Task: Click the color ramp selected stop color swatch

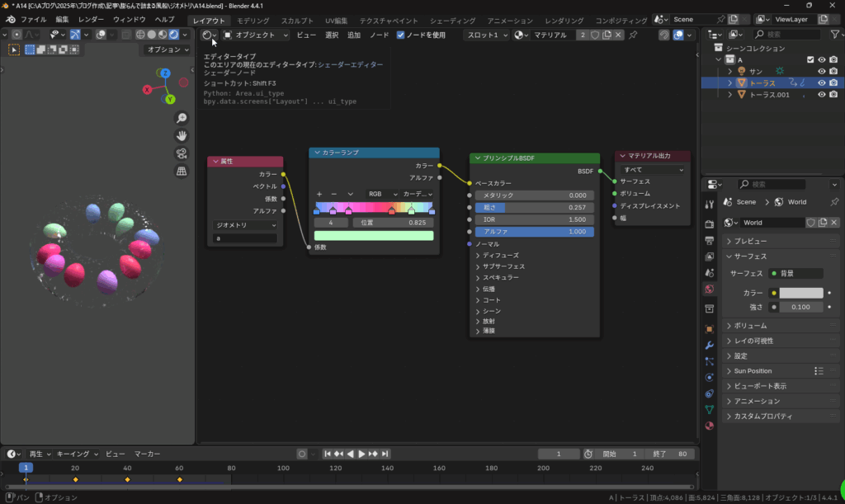Action: pos(374,235)
